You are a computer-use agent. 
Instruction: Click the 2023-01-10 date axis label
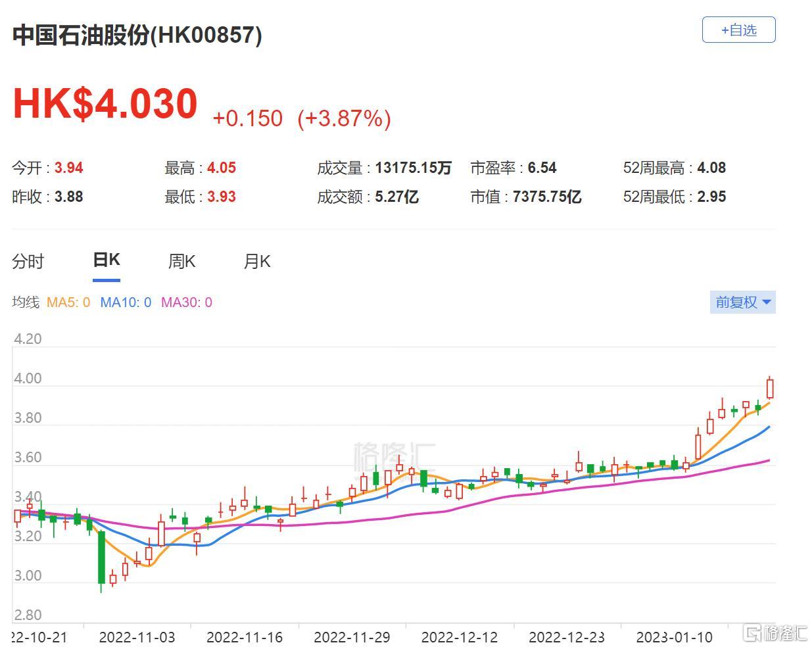[x=675, y=637]
